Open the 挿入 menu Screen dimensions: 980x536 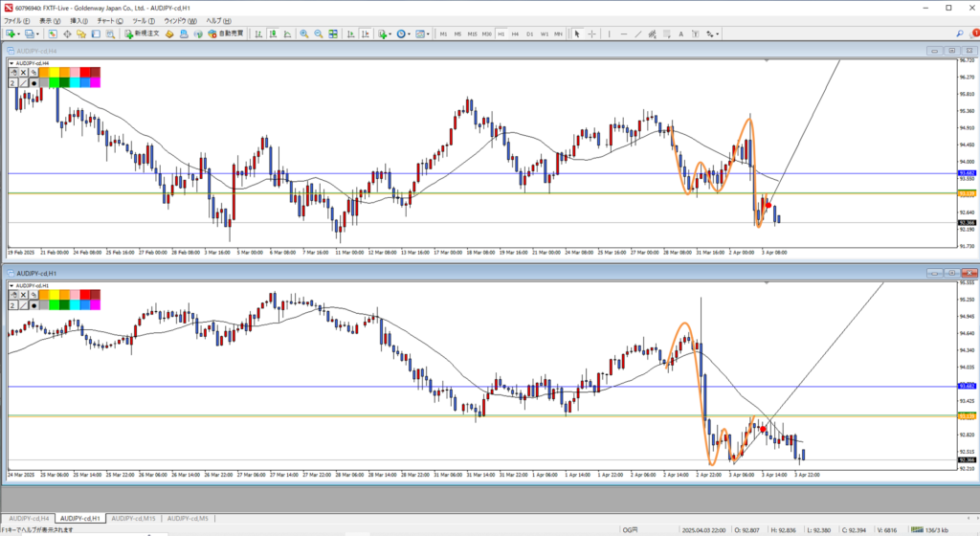tap(78, 21)
